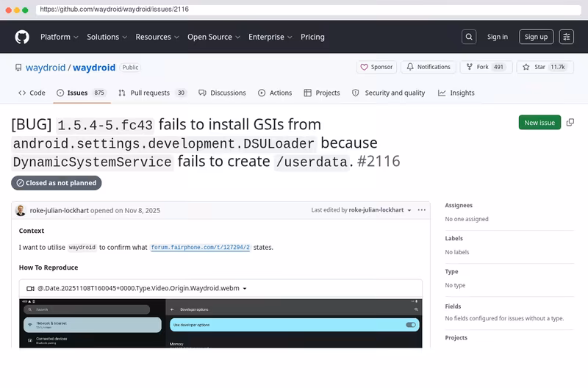Image resolution: width=588 pixels, height=388 pixels.
Task: Click the Labels sidebar heading
Action: point(453,238)
